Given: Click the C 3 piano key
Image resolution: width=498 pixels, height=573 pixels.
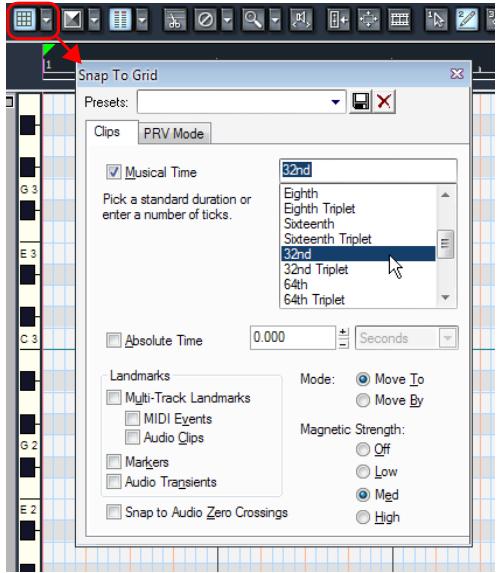Looking at the screenshot, I should (29, 339).
